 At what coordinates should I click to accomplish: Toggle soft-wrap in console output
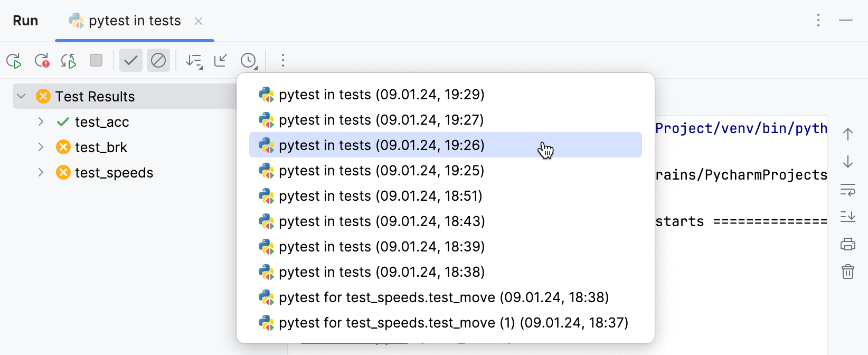point(848,190)
